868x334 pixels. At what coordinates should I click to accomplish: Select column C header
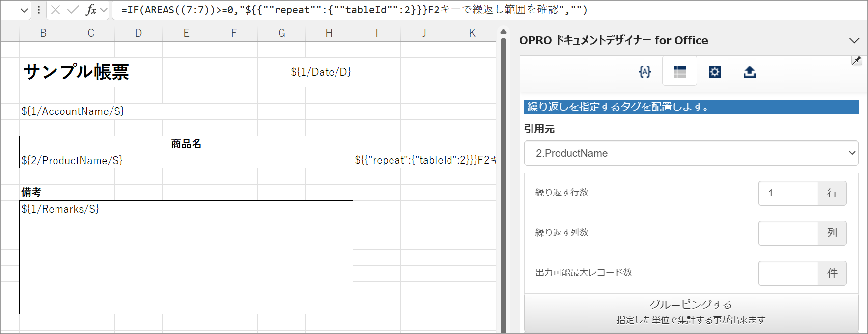tap(91, 33)
